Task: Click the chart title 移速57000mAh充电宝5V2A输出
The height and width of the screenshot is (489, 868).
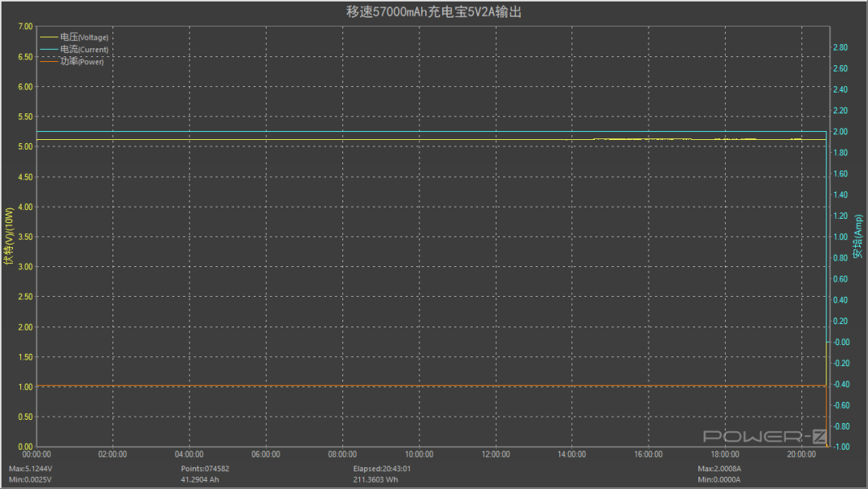Action: pyautogui.click(x=433, y=11)
